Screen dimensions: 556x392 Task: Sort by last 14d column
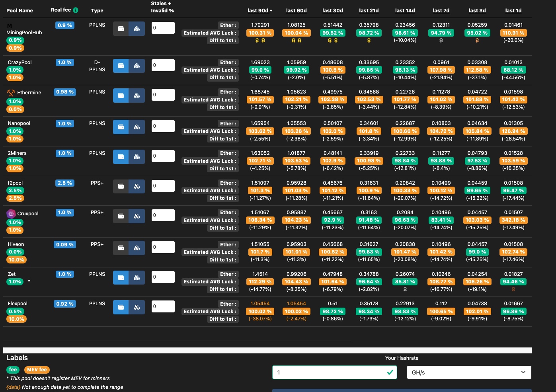(x=405, y=10)
